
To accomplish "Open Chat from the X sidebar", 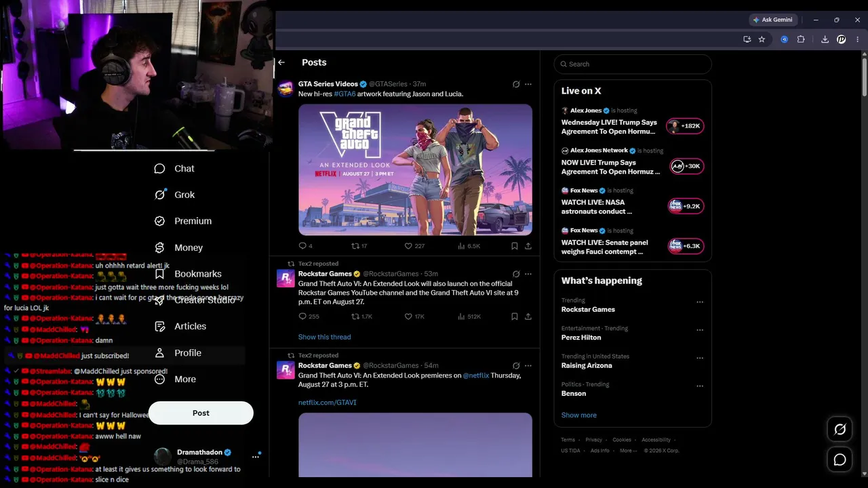I will (174, 169).
